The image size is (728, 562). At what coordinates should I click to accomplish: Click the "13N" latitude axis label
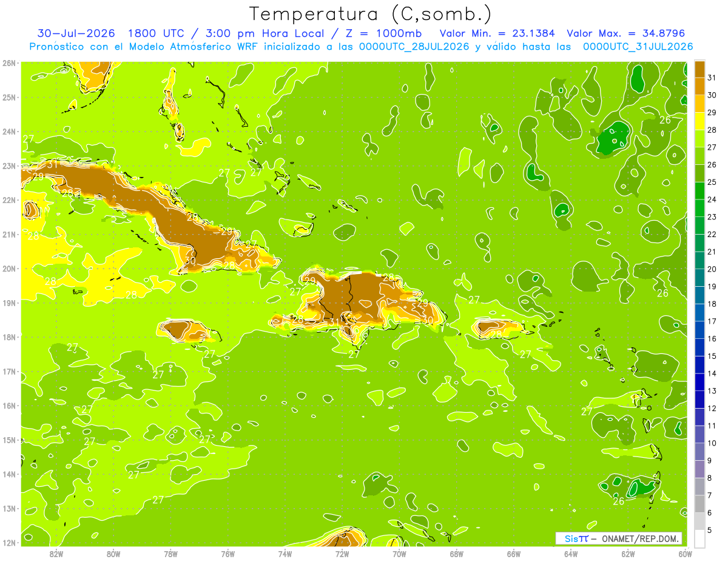click(8, 508)
